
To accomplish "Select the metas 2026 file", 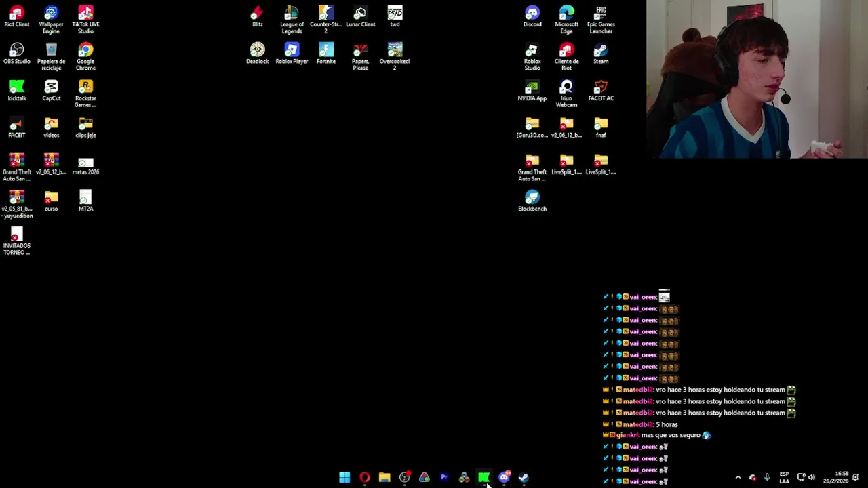I will pyautogui.click(x=85, y=164).
